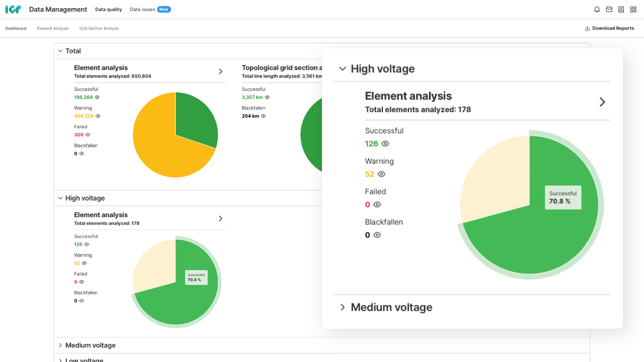644x362 pixels.
Task: Open Total Element analysis arrow
Action: point(220,72)
